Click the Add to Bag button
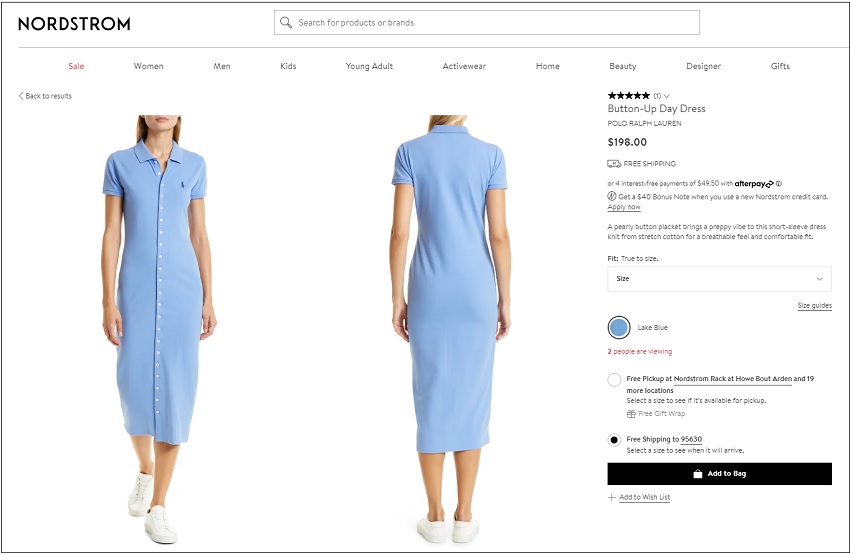Screen dimensions: 850x553 pyautogui.click(x=719, y=474)
